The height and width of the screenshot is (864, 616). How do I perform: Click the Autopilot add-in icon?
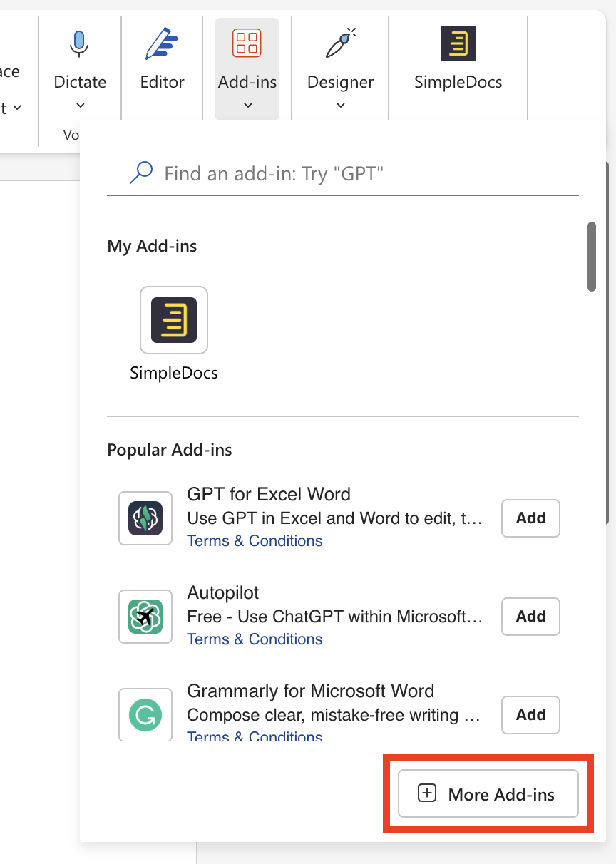145,617
